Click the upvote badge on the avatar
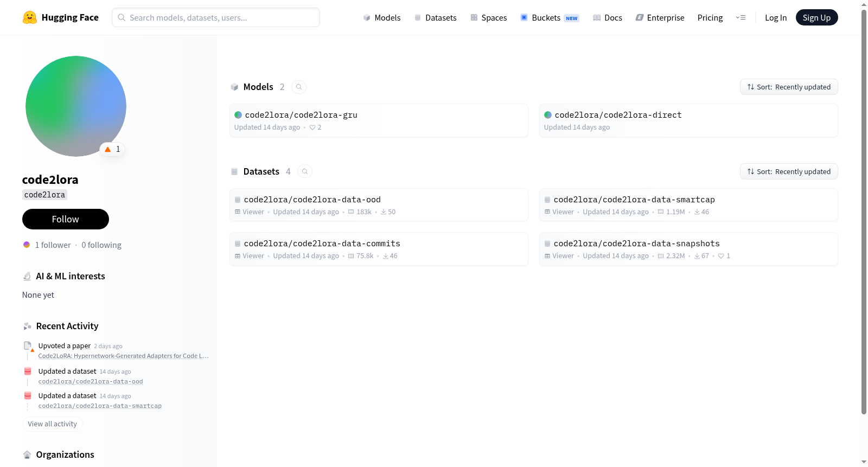The height and width of the screenshot is (467, 868). point(112,149)
